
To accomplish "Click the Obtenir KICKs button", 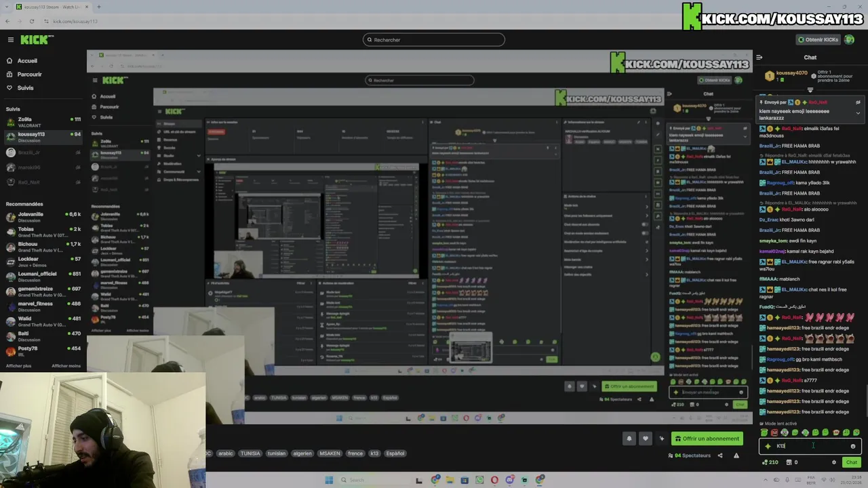I will pos(818,40).
